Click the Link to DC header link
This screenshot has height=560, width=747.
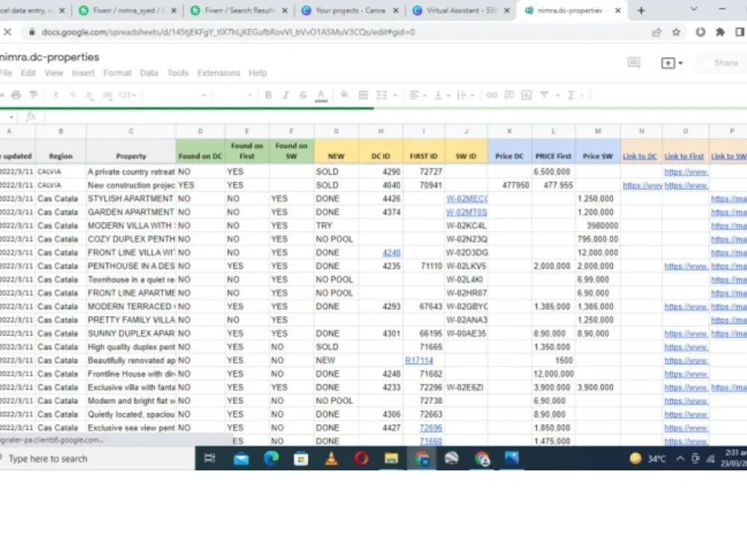click(640, 156)
